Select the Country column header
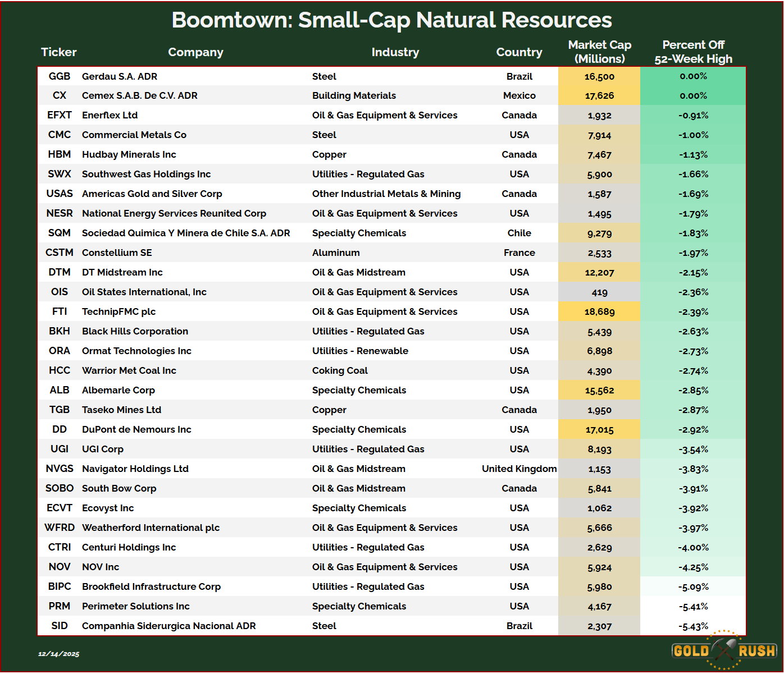The height and width of the screenshot is (674, 784). [x=519, y=52]
